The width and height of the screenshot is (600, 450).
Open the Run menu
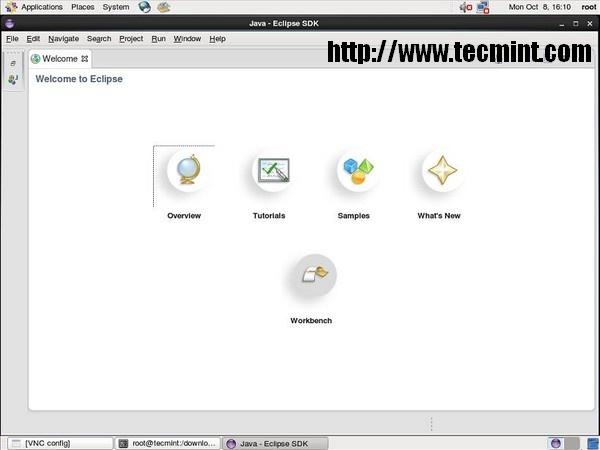(158, 39)
